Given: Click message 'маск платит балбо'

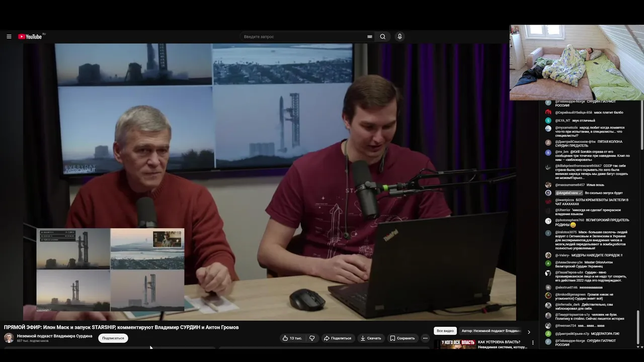Looking at the screenshot, I should tap(608, 113).
